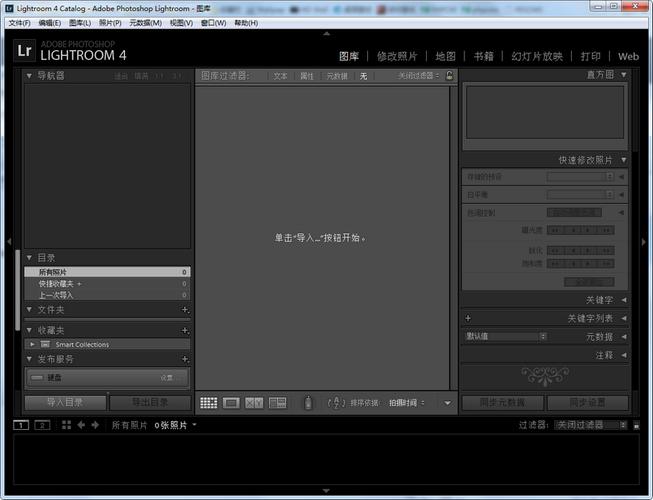Open 元数据(M) menu

(145, 23)
